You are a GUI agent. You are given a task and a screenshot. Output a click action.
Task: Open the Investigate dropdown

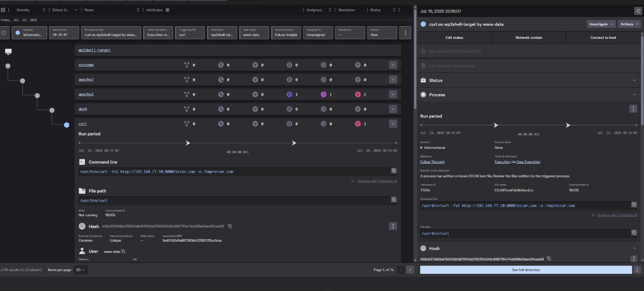601,24
